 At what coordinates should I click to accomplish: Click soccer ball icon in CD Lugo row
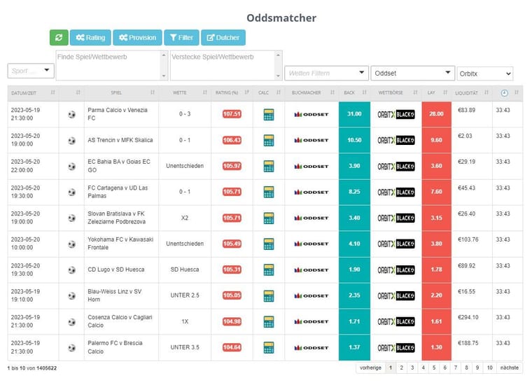(71, 269)
